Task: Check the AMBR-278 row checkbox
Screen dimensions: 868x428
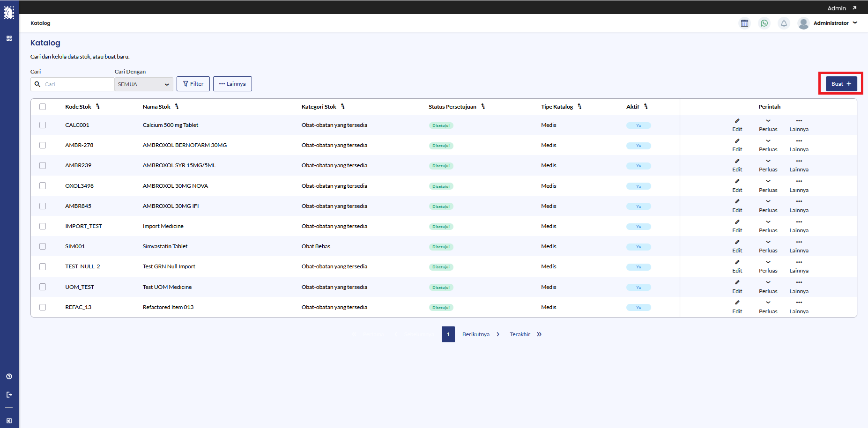Action: pos(43,145)
